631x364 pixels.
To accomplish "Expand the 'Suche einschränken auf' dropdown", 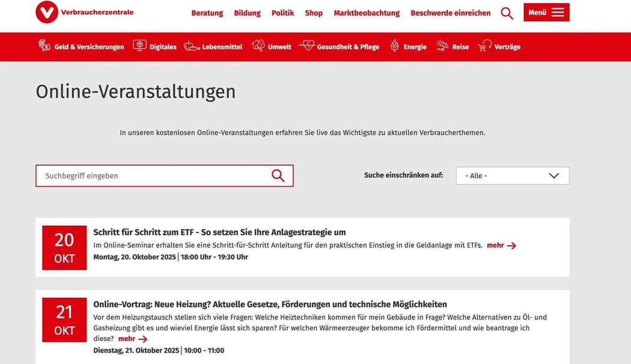I will point(512,176).
